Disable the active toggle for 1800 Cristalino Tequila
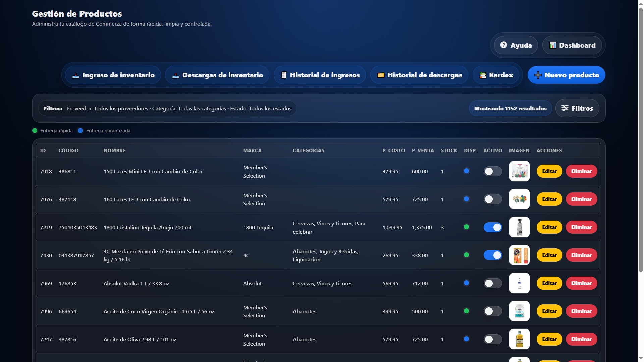The image size is (644, 362). 493,227
